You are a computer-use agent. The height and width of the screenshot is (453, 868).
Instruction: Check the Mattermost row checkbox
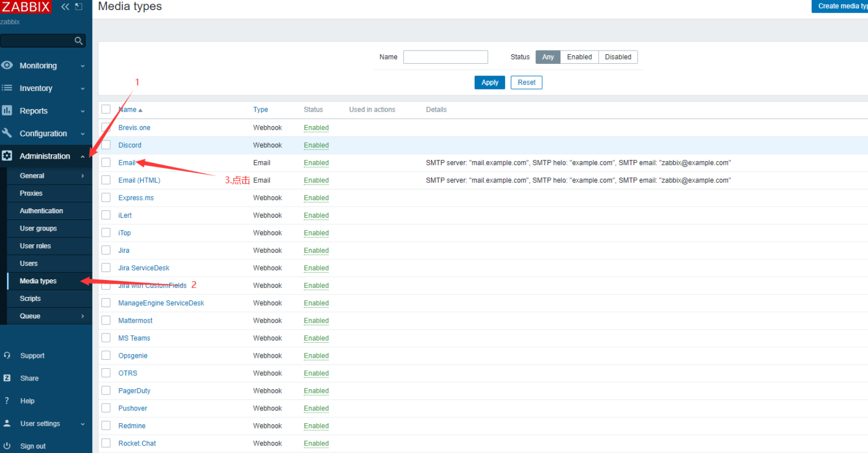[106, 320]
